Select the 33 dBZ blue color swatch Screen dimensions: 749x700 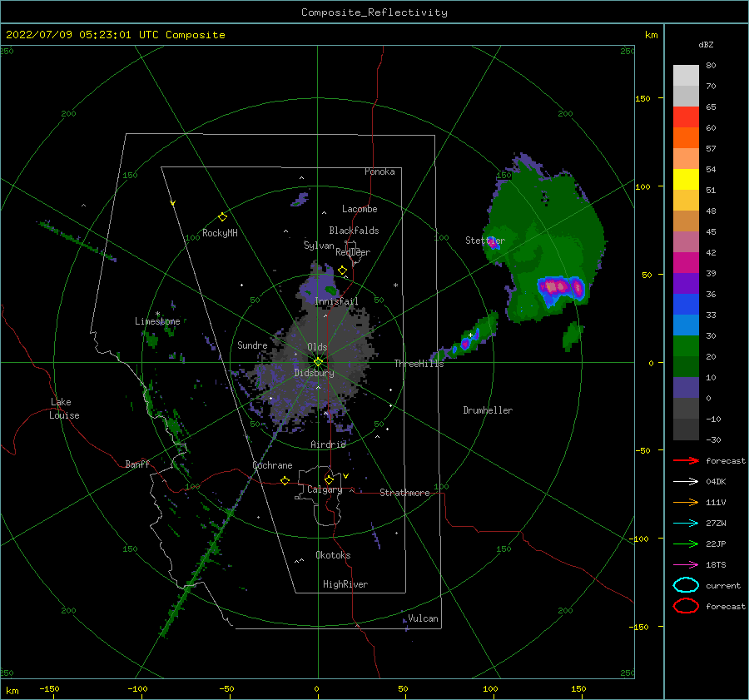click(686, 304)
